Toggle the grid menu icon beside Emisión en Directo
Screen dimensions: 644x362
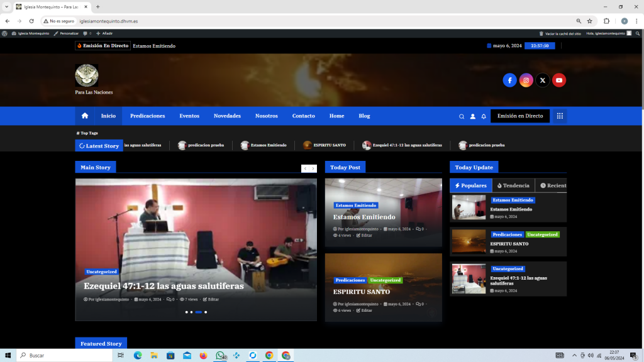[x=560, y=116]
